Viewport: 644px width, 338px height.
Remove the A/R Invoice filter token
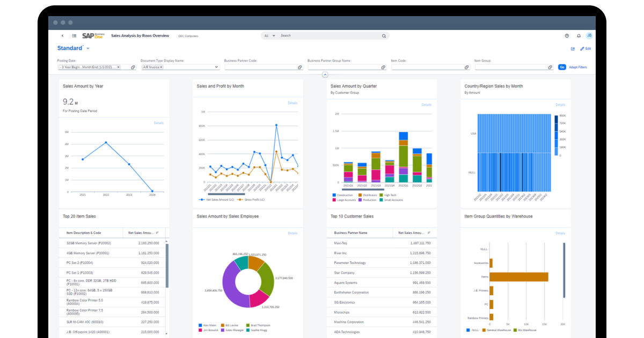point(162,67)
